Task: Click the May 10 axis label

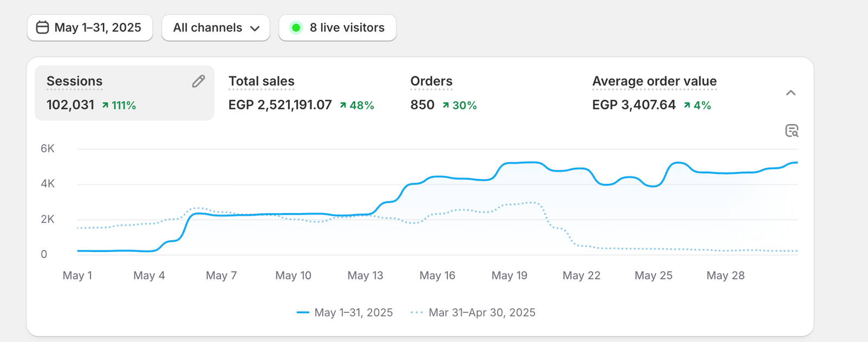Action: (x=293, y=275)
